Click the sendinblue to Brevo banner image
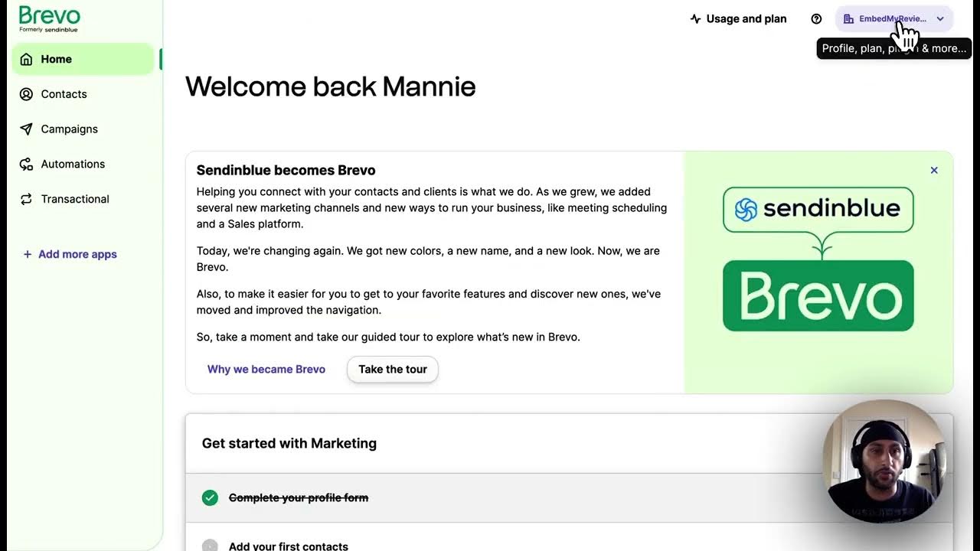Viewport: 980px width, 551px height. pyautogui.click(x=818, y=259)
